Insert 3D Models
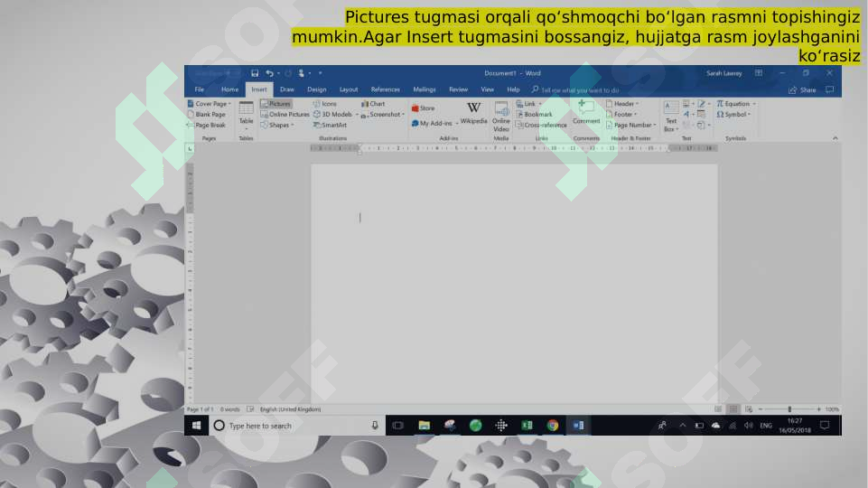Screen dimensions: 868x488 [x=335, y=114]
